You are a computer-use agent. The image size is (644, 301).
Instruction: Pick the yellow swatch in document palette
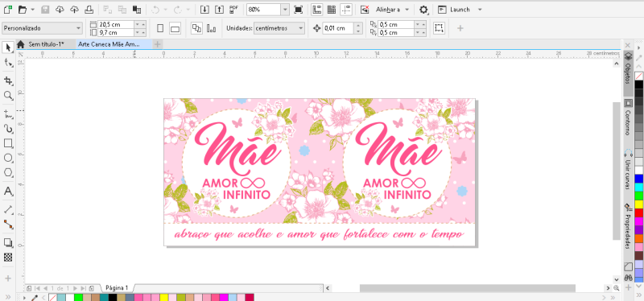[x=164, y=297]
